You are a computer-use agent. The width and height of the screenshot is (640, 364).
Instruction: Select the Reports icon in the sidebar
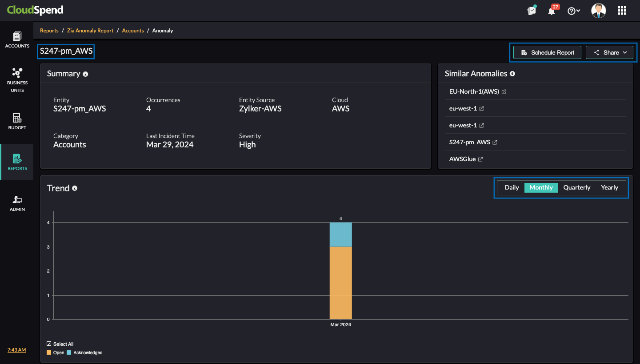click(17, 162)
